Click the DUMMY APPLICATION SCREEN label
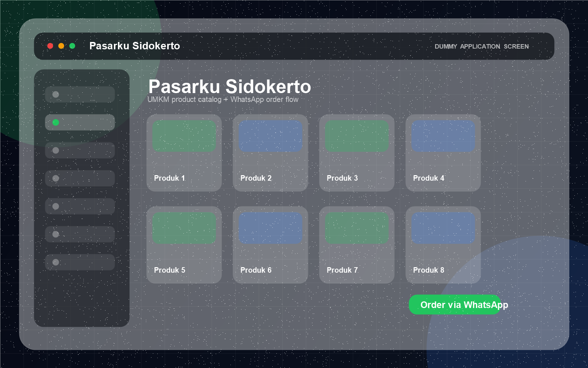 tap(482, 46)
